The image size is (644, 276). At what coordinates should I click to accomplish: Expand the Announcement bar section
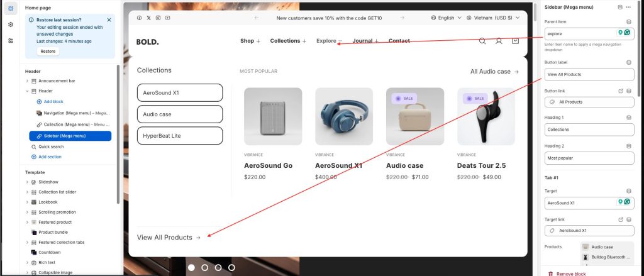27,81
